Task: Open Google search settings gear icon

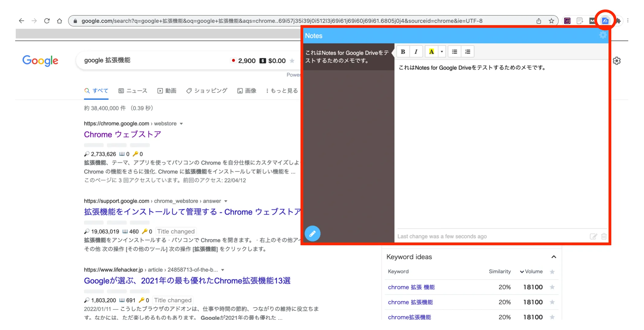Action: point(617,61)
